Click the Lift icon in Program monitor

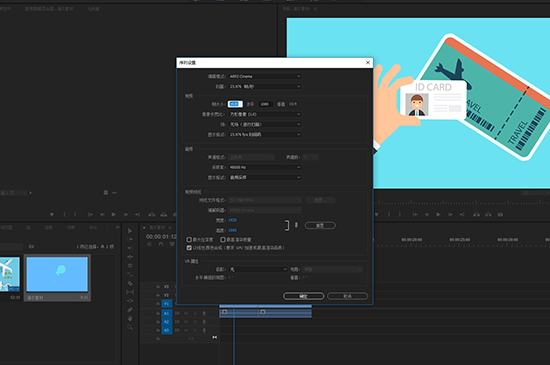[476, 214]
